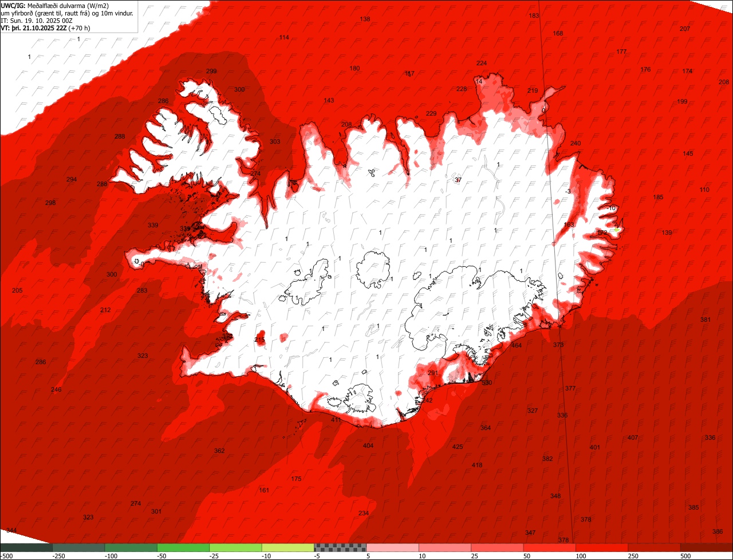Click the map value 327
Image resolution: width=733 pixels, height=560 pixels.
coord(533,411)
